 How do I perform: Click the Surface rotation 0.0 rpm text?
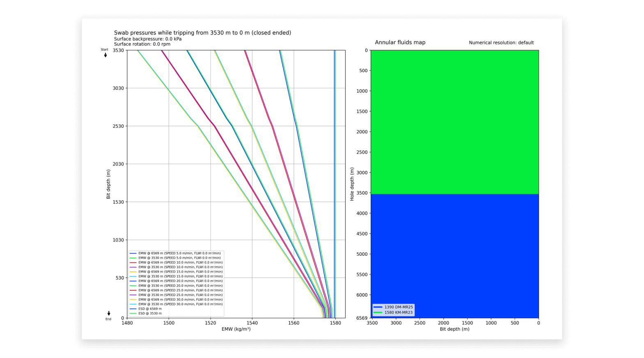coord(142,44)
